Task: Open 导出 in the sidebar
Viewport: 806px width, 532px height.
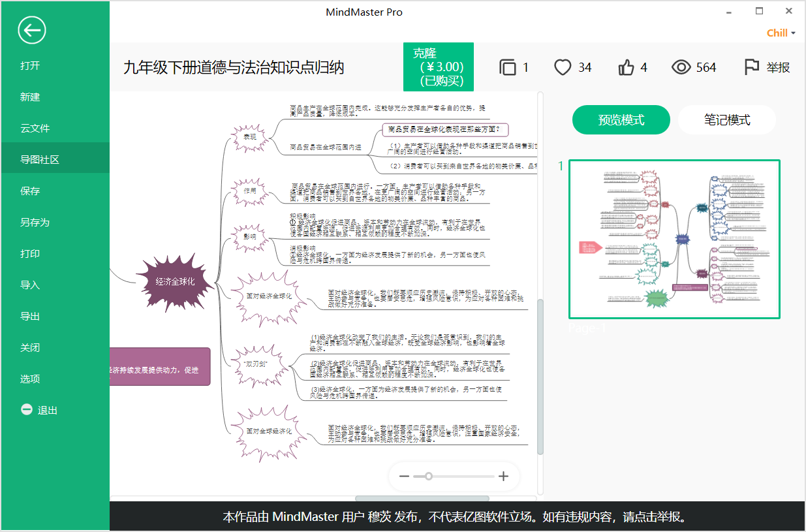Action: tap(30, 317)
